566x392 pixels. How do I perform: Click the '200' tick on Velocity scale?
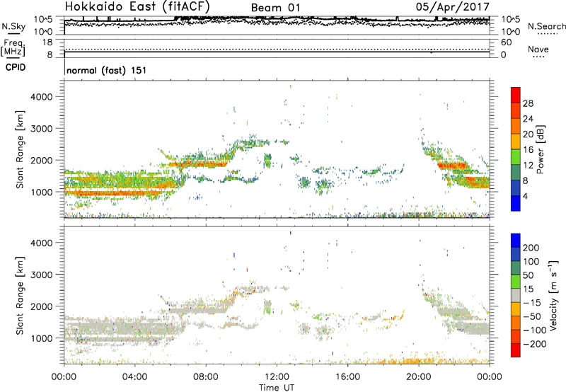point(531,248)
